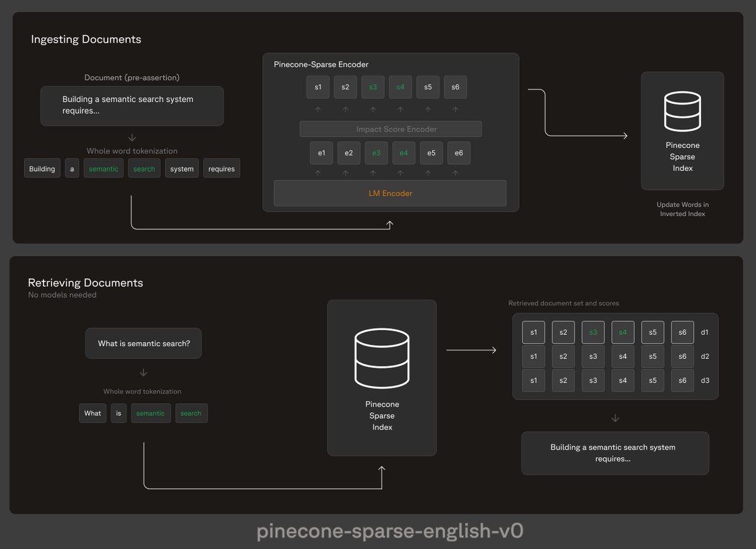The image size is (756, 549).
Task: Click the 'Pinecone-Sparse Encoder' title
Action: tap(321, 64)
